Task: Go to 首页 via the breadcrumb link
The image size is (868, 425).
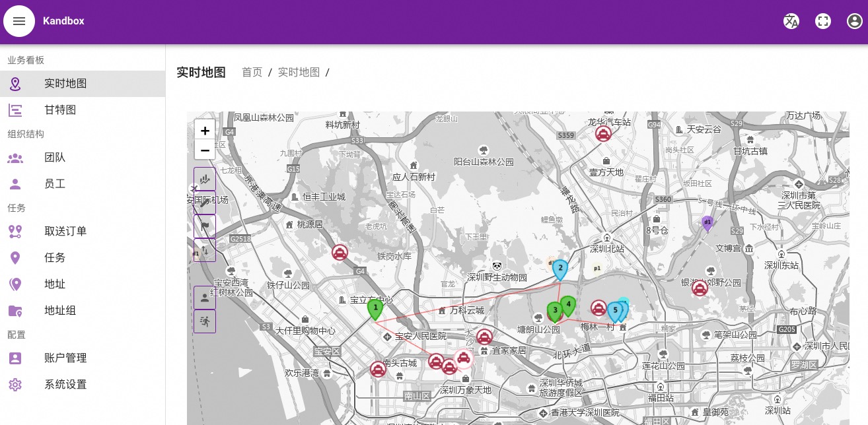Action: [x=252, y=72]
